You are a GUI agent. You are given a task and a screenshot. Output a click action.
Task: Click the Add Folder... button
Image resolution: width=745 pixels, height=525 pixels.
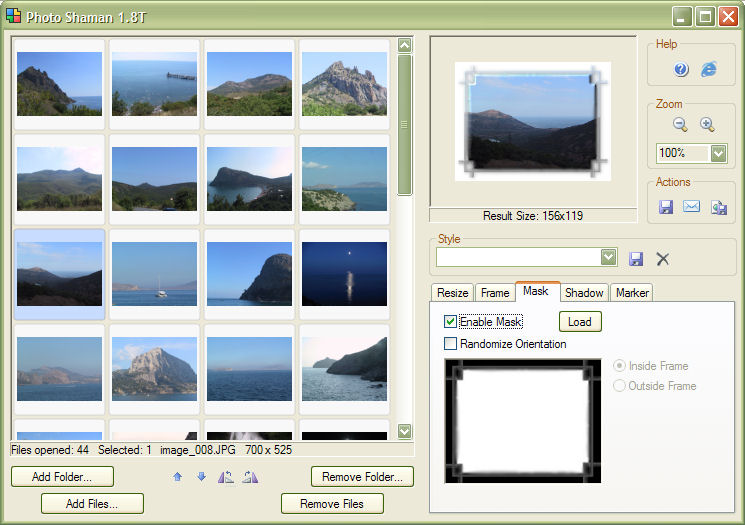[x=62, y=477]
